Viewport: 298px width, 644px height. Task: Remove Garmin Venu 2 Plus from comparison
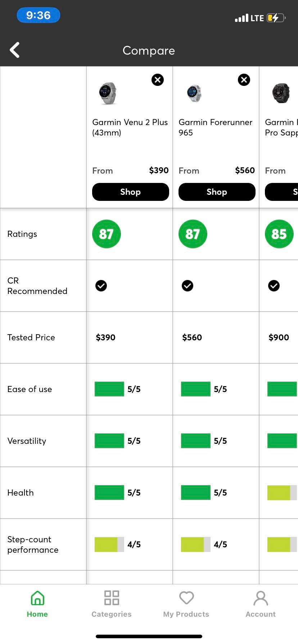click(x=158, y=80)
